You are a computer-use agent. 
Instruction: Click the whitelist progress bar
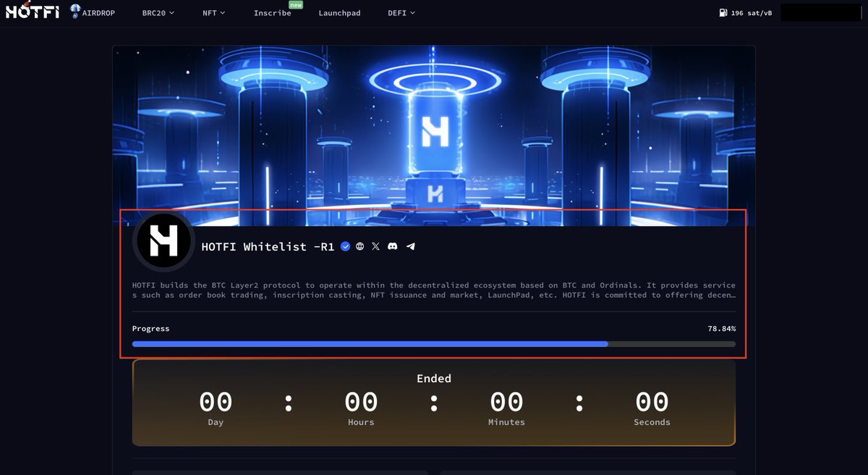point(434,344)
